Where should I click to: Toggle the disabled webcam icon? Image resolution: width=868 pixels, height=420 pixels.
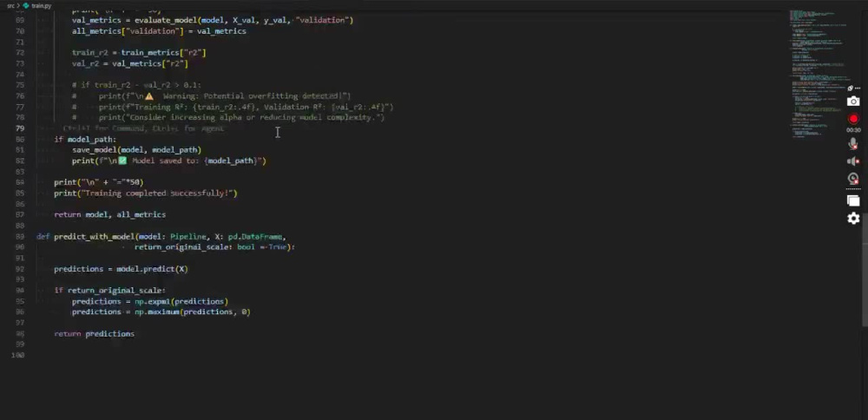pyautogui.click(x=853, y=179)
